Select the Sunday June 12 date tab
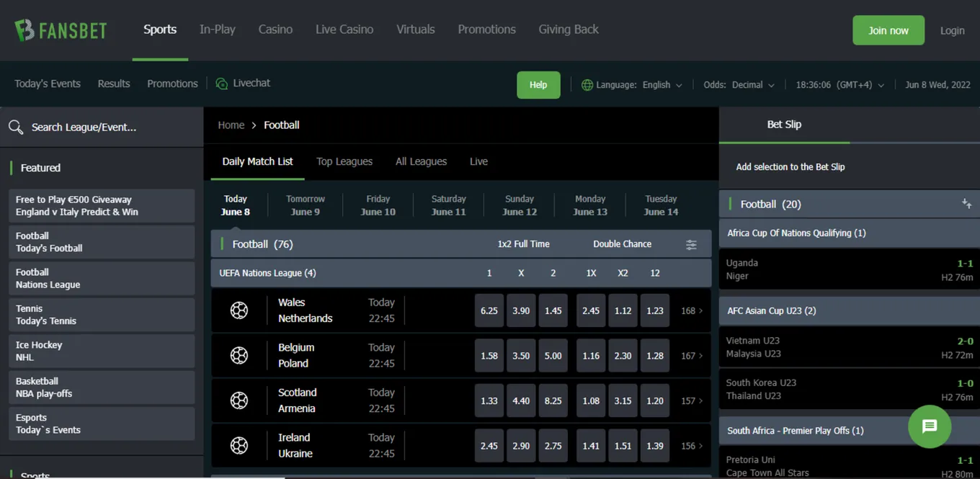The image size is (980, 479). [x=520, y=205]
